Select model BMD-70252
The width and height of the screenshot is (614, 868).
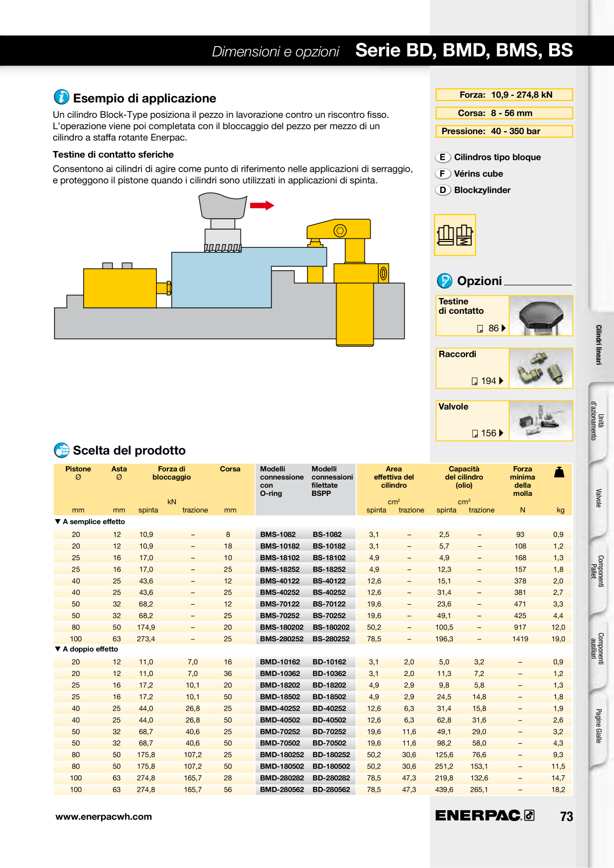[280, 731]
